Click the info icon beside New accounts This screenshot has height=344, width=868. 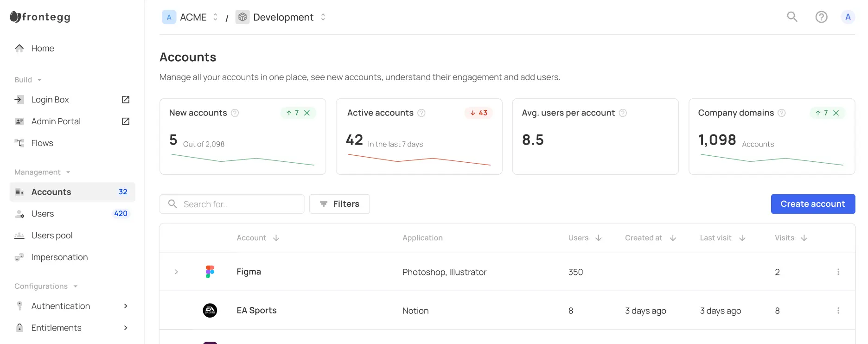pos(235,113)
